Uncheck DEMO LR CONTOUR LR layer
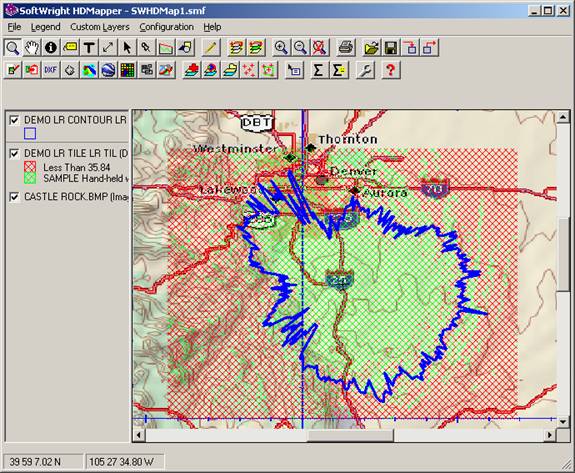 [x=14, y=120]
